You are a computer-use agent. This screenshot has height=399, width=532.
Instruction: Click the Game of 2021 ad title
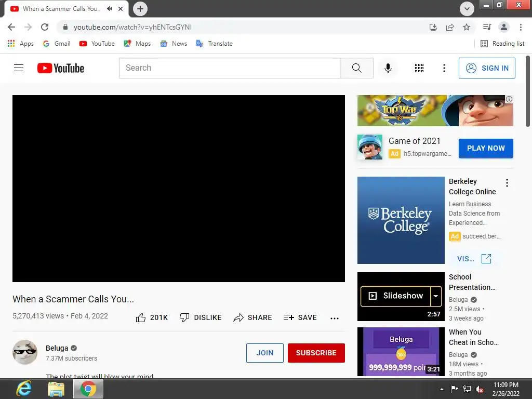[x=414, y=141]
